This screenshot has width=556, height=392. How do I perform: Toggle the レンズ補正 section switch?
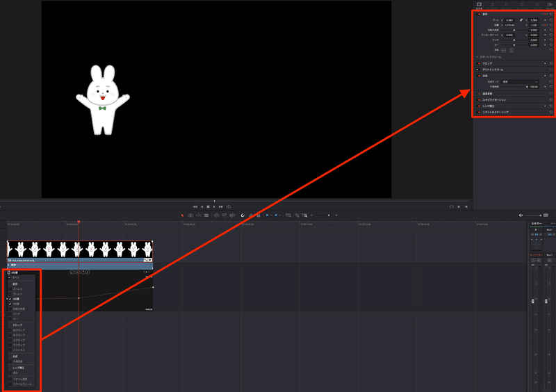coord(479,106)
